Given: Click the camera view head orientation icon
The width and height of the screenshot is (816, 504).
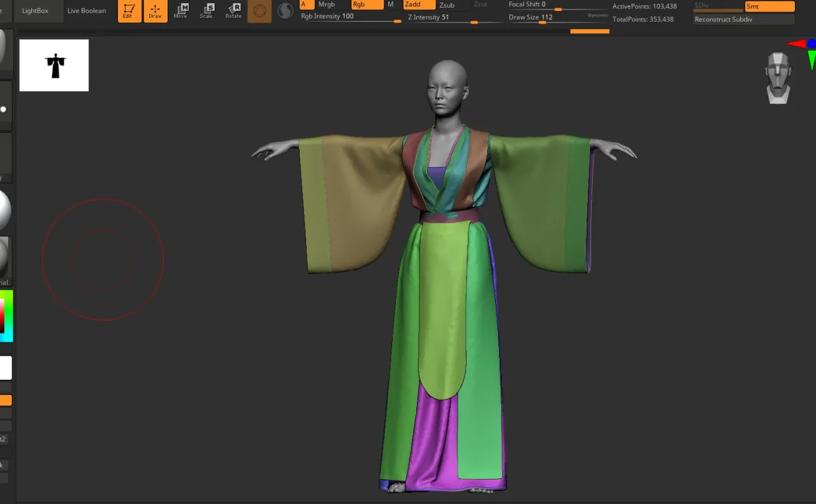Looking at the screenshot, I should (x=778, y=78).
